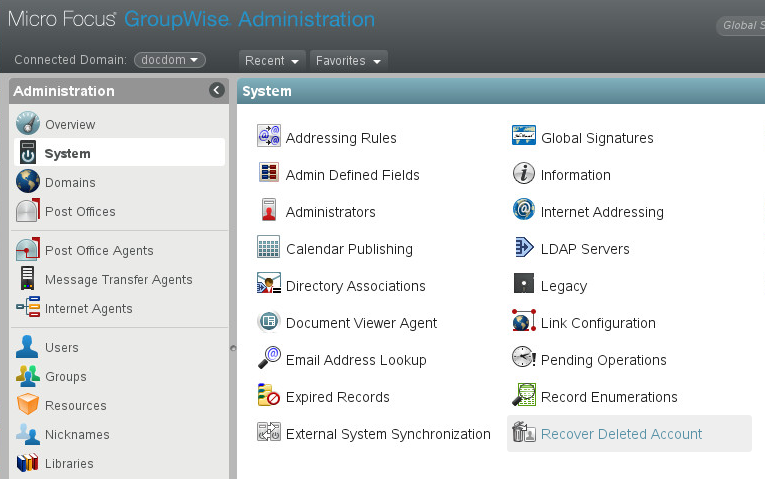Screen dimensions: 765x479
Task: Click the LDAP Servers icon
Action: (x=524, y=249)
